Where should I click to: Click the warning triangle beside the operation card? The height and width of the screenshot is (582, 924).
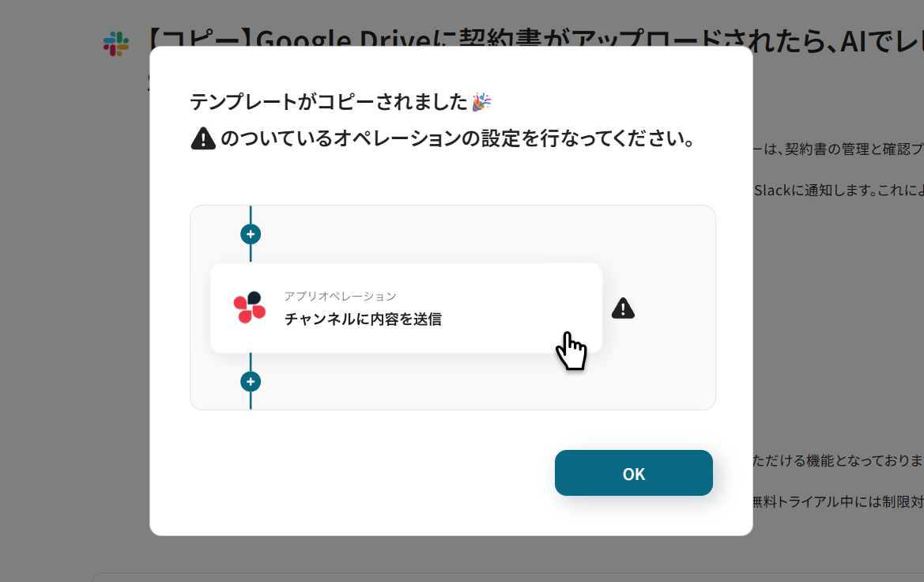coord(623,308)
